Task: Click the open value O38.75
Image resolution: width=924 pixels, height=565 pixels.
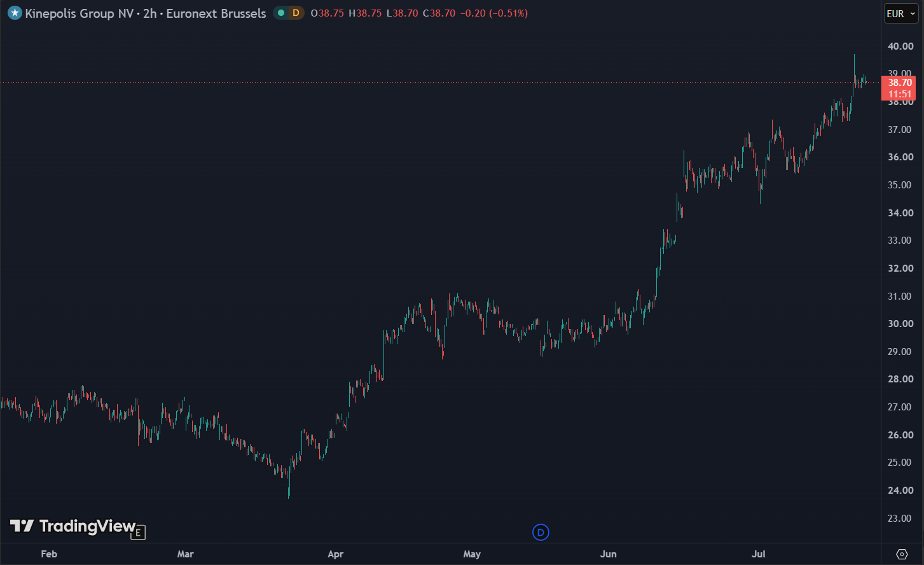Action: [x=328, y=13]
